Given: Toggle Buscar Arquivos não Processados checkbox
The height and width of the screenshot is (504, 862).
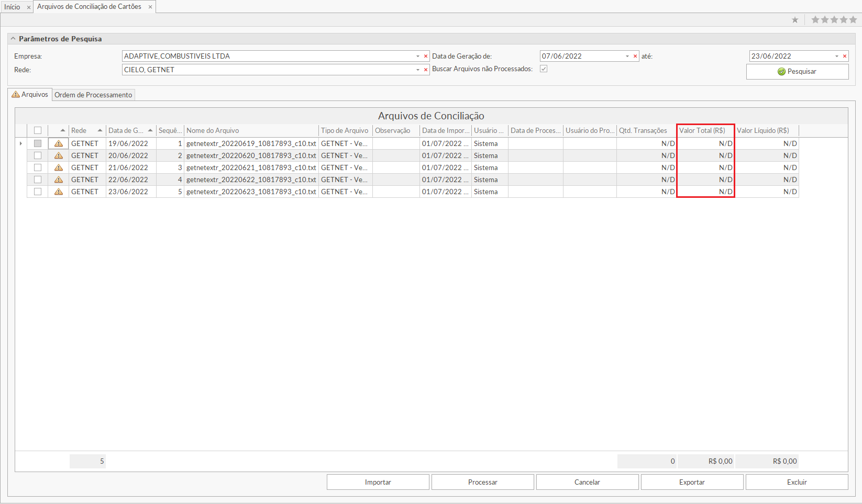Looking at the screenshot, I should tap(544, 69).
